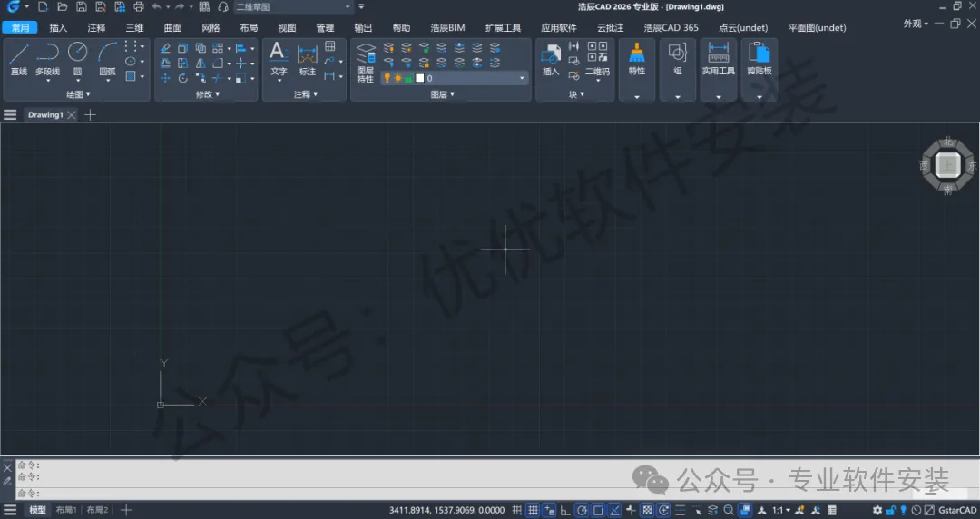Click the headset support icon
This screenshot has height=519, width=980.
pos(223,7)
